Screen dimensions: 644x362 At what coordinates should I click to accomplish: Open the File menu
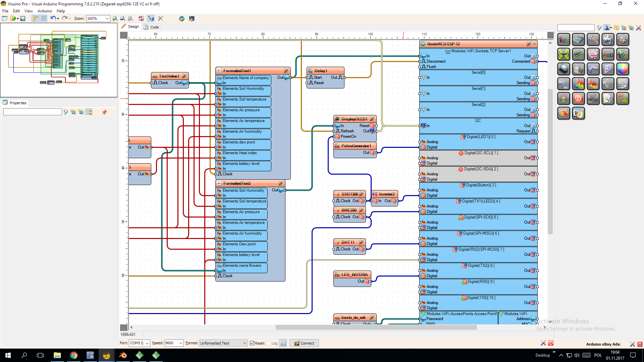coord(5,11)
